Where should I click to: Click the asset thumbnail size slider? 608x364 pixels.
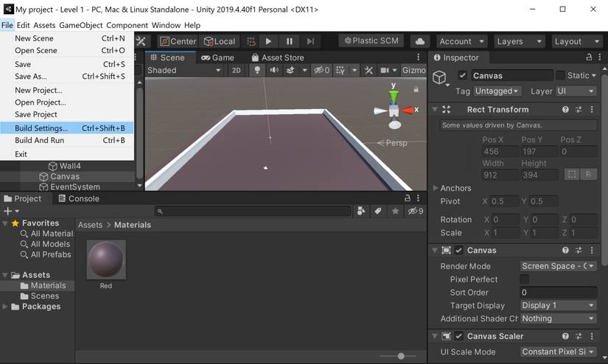tap(401, 356)
